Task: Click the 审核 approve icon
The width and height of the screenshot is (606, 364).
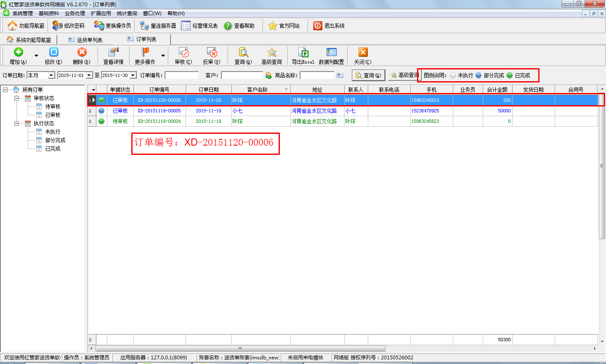Action: click(x=183, y=52)
